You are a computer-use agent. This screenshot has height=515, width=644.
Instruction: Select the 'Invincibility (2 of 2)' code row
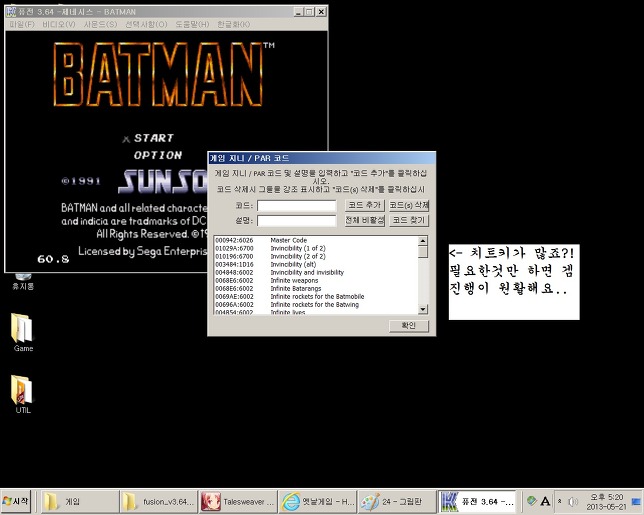click(316, 256)
